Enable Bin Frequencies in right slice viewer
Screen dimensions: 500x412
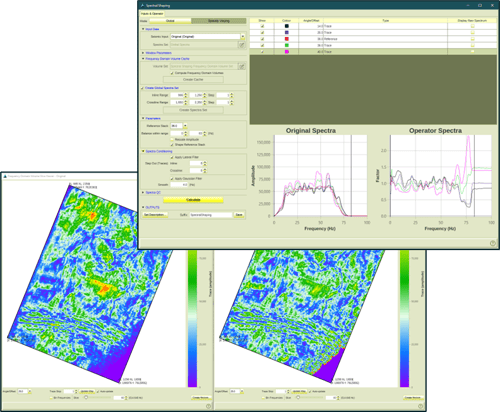point(263,398)
